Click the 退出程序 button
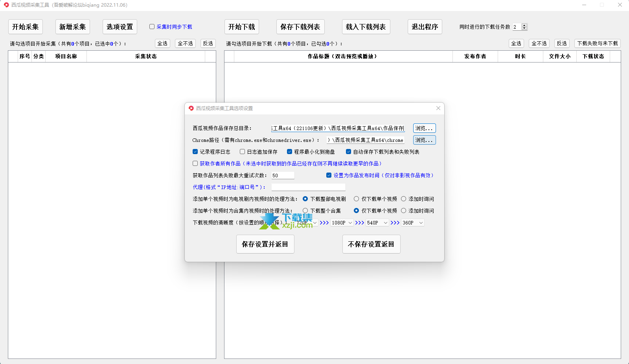This screenshot has height=364, width=629. click(425, 27)
